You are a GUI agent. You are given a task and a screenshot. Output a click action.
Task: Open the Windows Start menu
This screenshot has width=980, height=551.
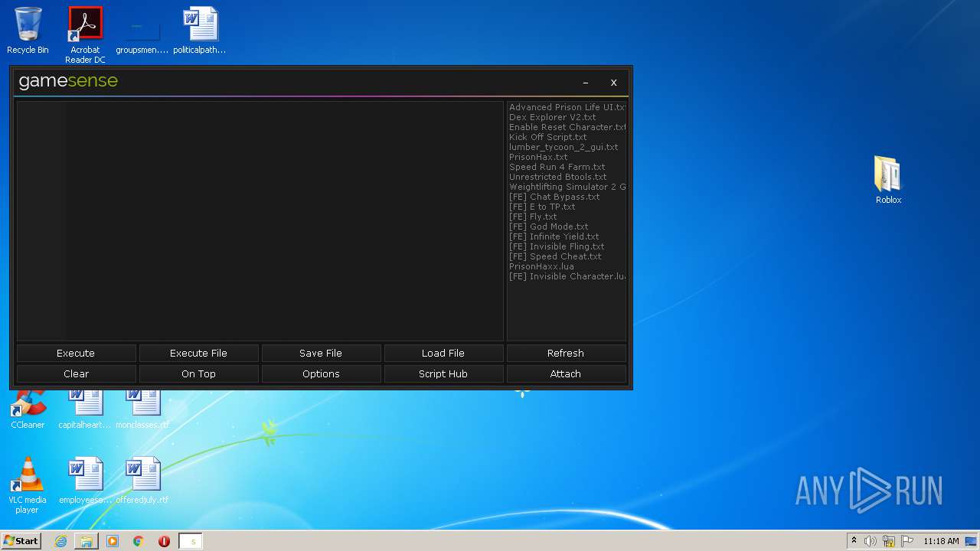21,541
